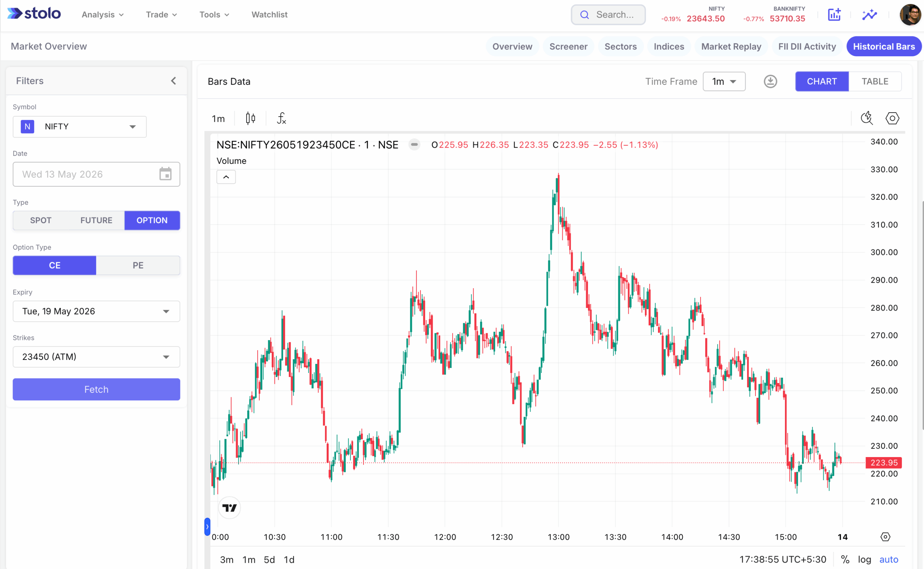Click the BANKNIFTY 53710.35 index quote
The height and width of the screenshot is (569, 924).
pos(774,15)
